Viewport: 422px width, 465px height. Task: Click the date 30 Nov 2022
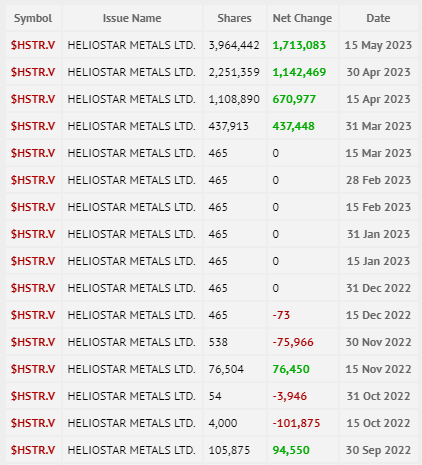pyautogui.click(x=378, y=342)
